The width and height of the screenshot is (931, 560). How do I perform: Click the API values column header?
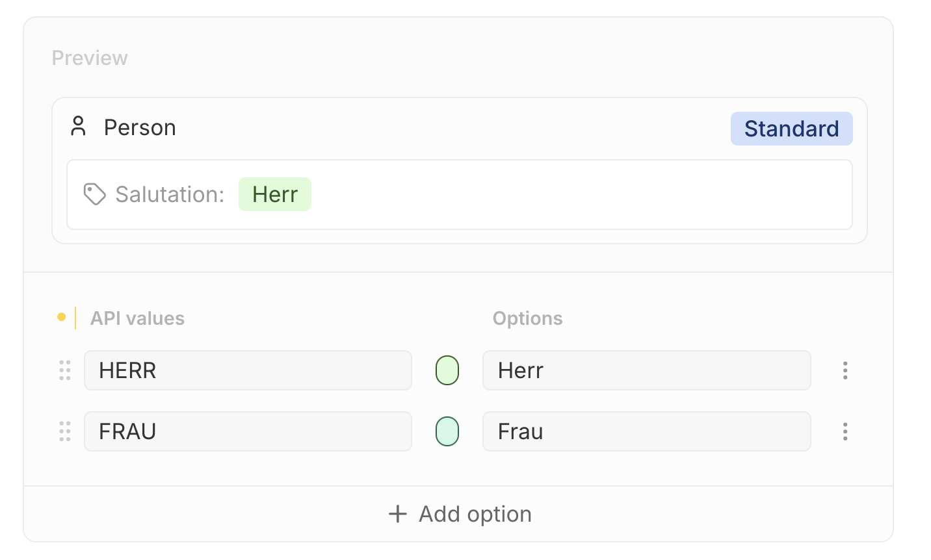(137, 318)
